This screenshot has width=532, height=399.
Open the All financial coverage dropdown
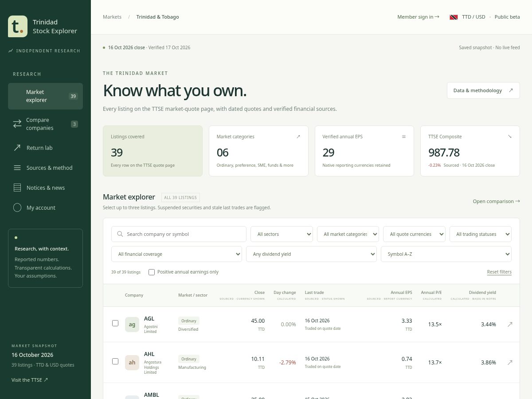pyautogui.click(x=176, y=254)
